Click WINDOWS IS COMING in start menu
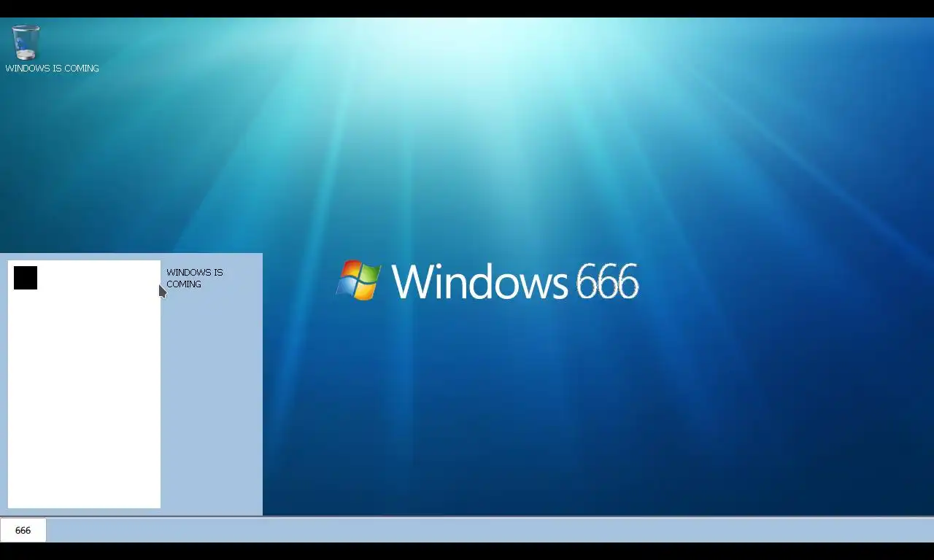 pos(195,278)
